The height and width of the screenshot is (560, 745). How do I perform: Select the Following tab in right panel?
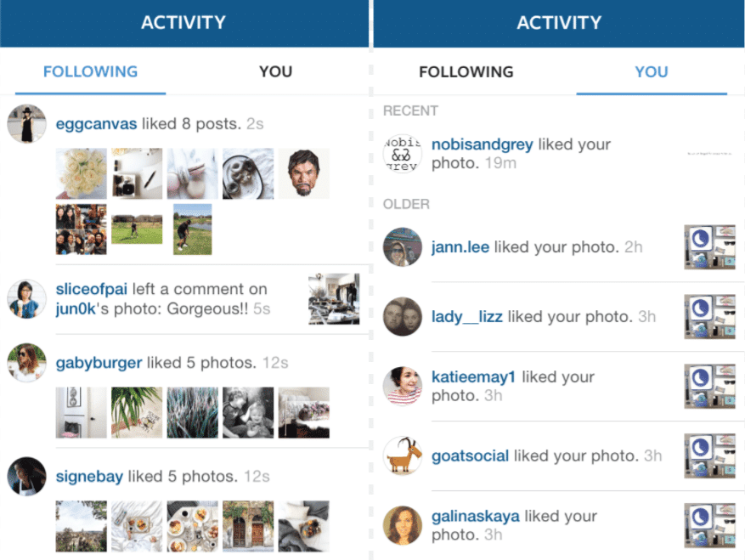click(466, 71)
